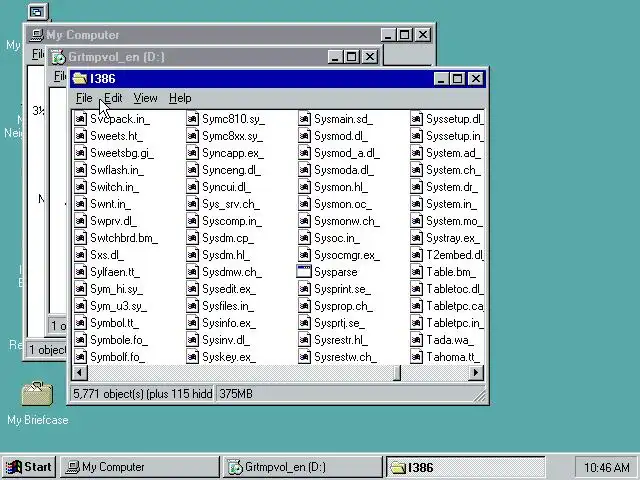Select the Swtchbrd.bm_ file icon
Viewport: 640px width, 480px height.
click(x=80, y=238)
